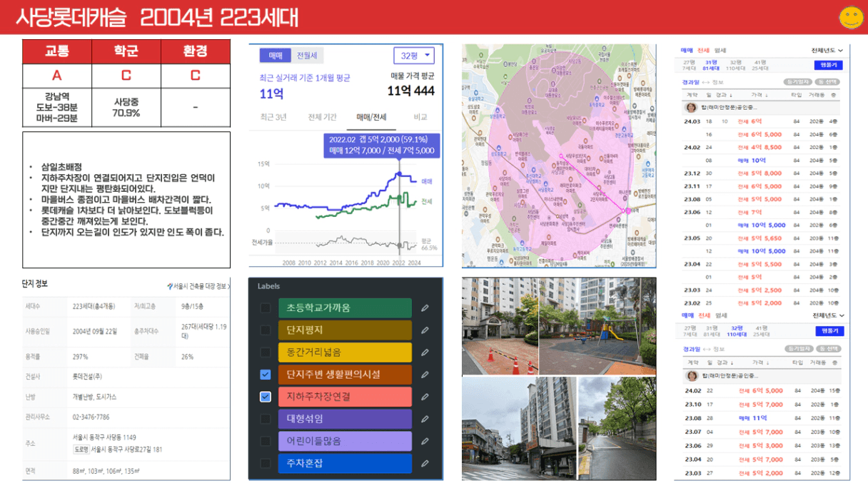Tick the 초등학교가까움 checkbox

click(266, 308)
